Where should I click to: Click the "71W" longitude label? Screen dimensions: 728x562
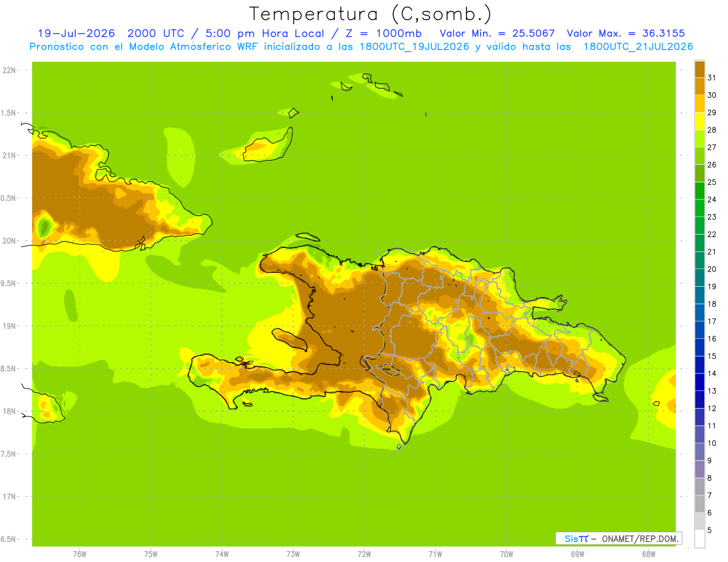435,554
